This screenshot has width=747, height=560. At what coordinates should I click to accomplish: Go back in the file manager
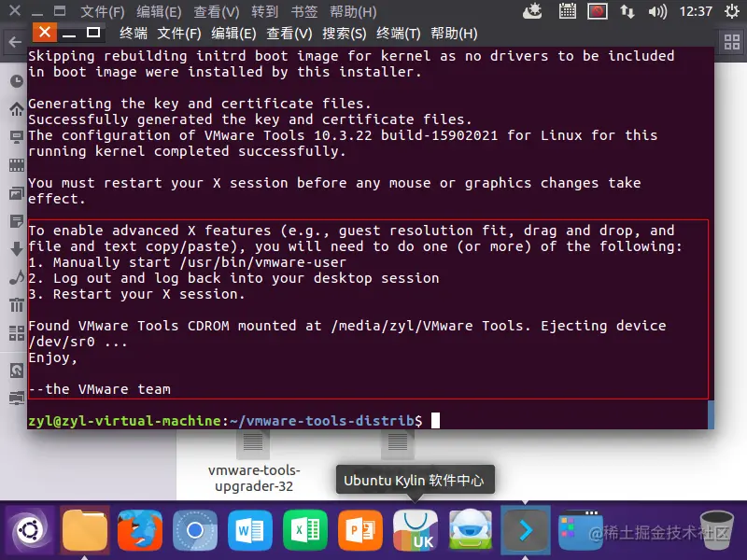(15, 42)
